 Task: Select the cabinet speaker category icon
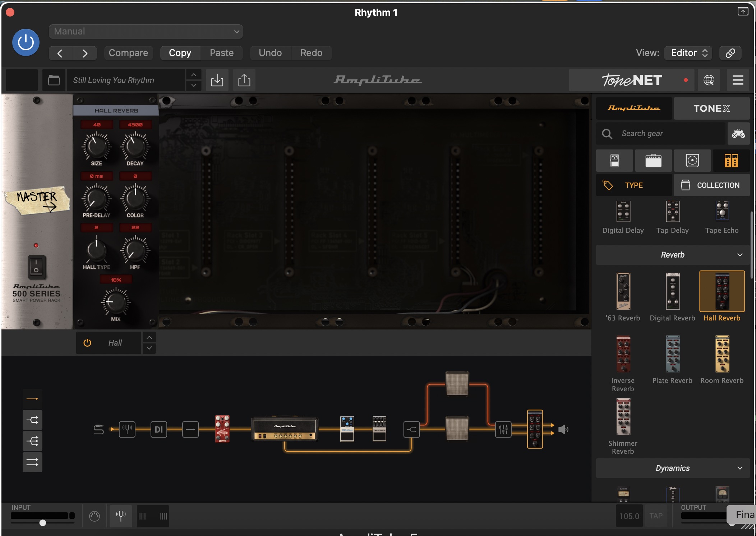coord(692,160)
